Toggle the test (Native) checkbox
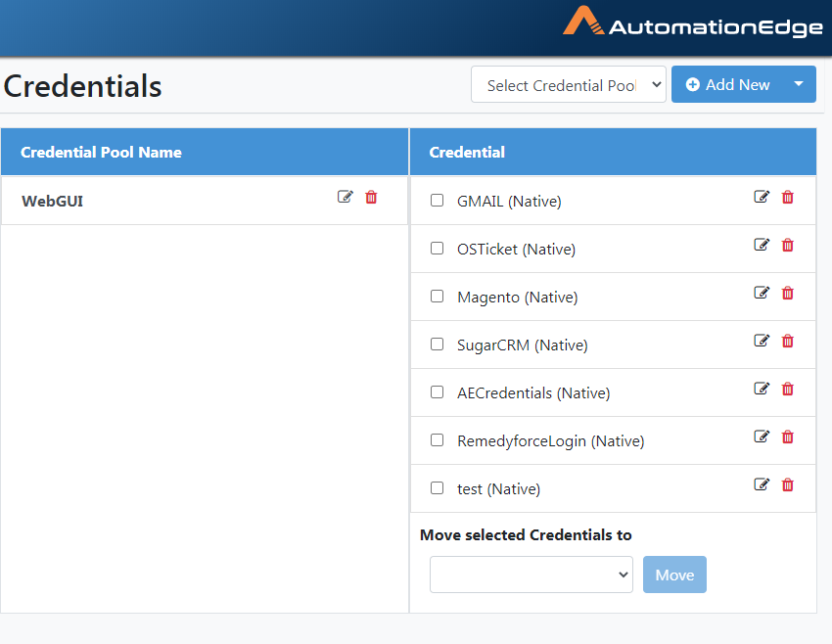Image resolution: width=832 pixels, height=644 pixels. 438,488
